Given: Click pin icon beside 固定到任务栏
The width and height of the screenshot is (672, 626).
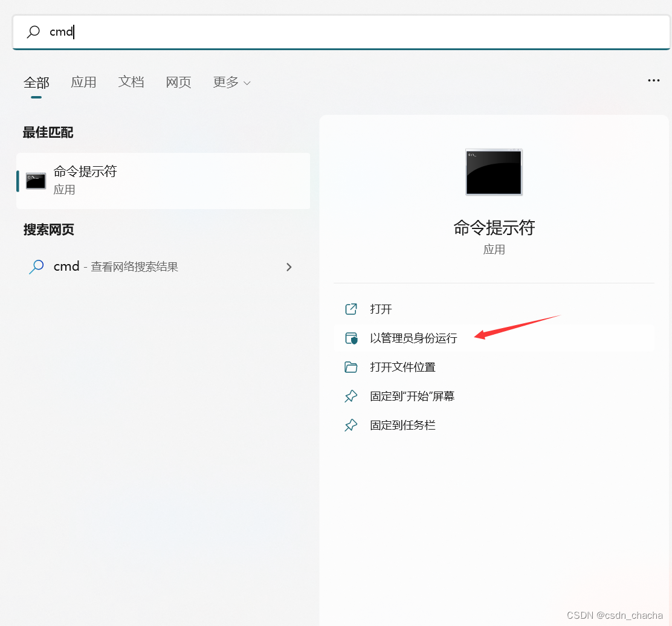Looking at the screenshot, I should pos(351,425).
